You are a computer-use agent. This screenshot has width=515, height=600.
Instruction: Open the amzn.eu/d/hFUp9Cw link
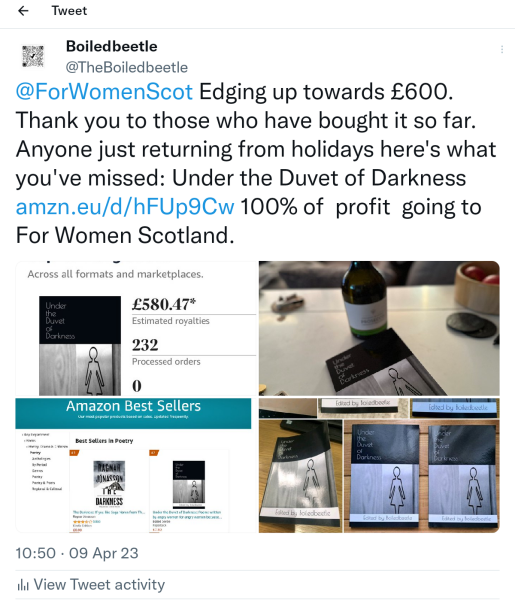(125, 207)
